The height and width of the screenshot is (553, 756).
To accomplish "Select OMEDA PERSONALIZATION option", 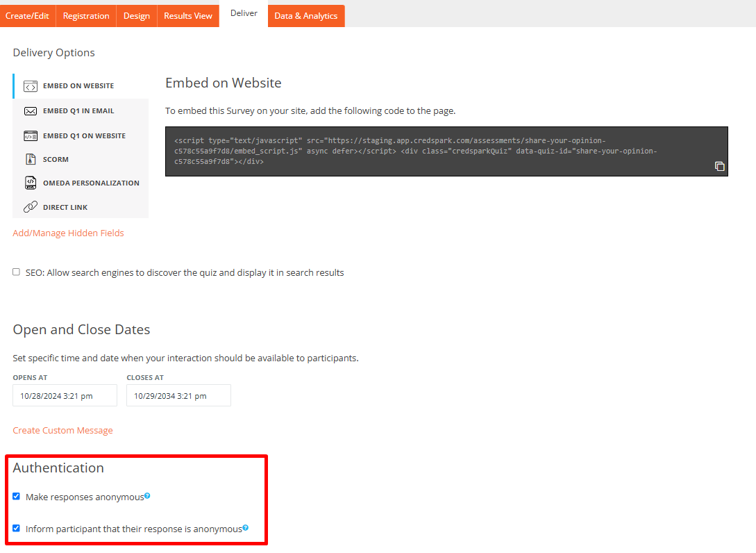I will click(81, 183).
